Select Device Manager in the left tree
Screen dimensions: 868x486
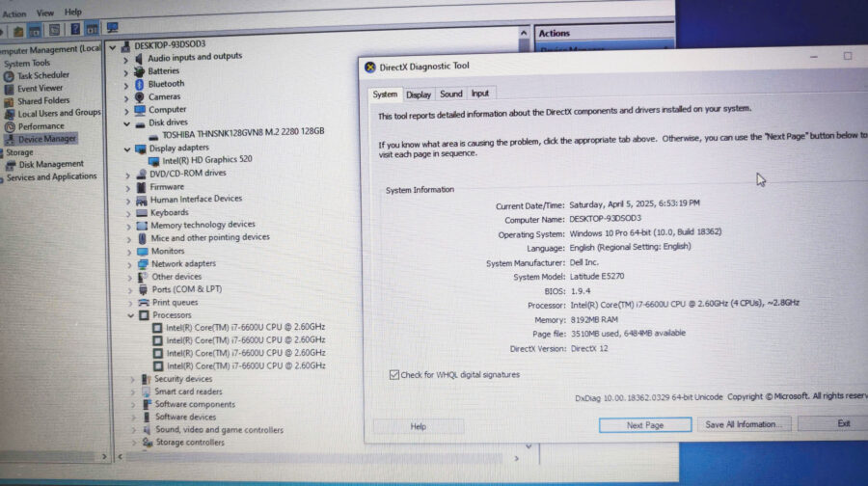point(46,139)
